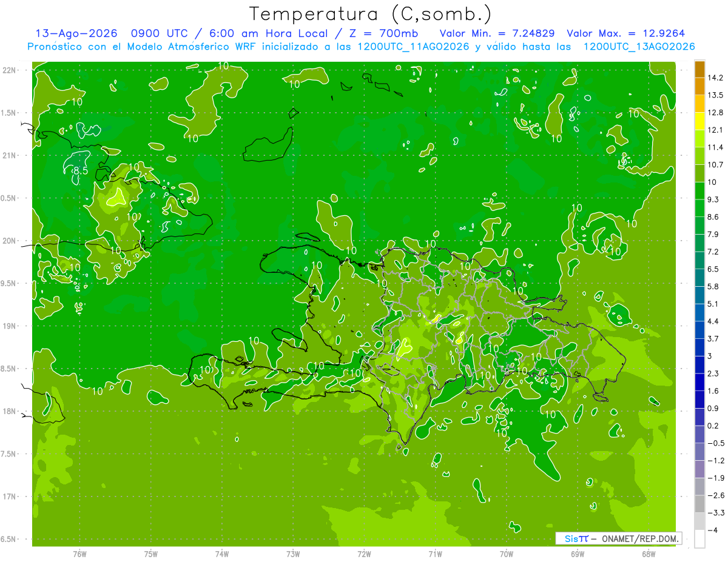Click the "0.9" colorbar value
728x562 pixels.
[x=713, y=408]
